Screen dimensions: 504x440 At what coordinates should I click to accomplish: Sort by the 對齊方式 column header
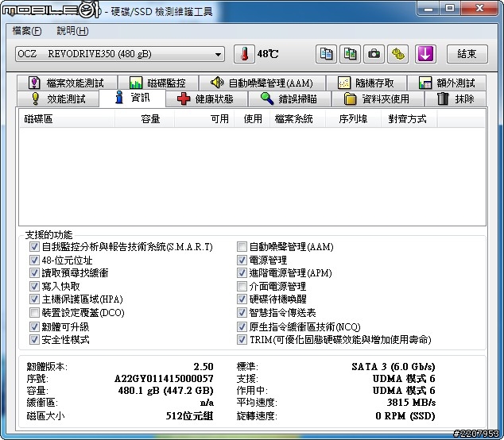point(409,119)
